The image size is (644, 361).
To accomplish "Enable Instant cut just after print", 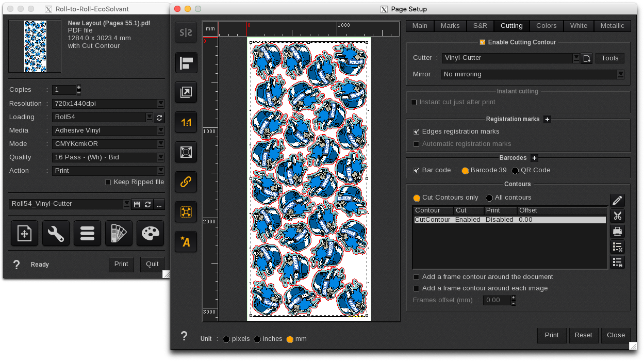I will point(414,102).
